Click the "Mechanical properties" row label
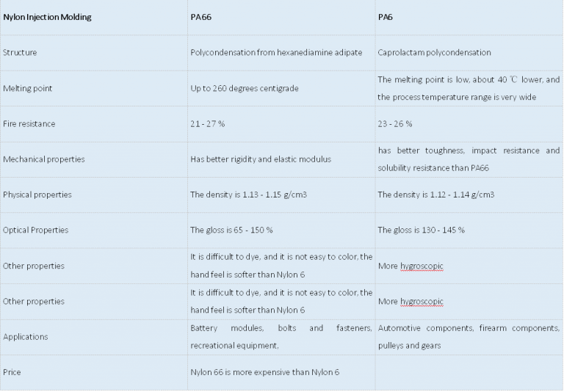The image size is (564, 392). pos(44,159)
